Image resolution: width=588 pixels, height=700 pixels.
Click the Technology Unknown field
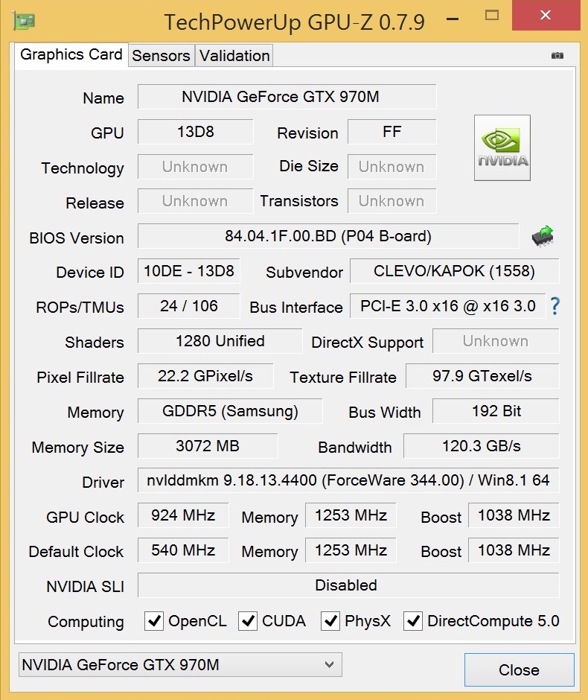point(196,167)
